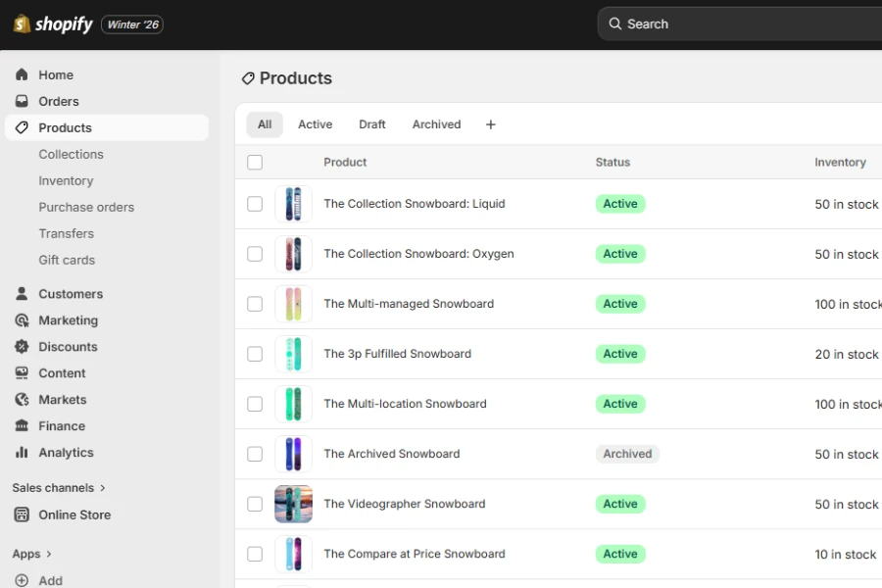Open the Gift cards link
This screenshot has height=588, width=882.
point(67,260)
